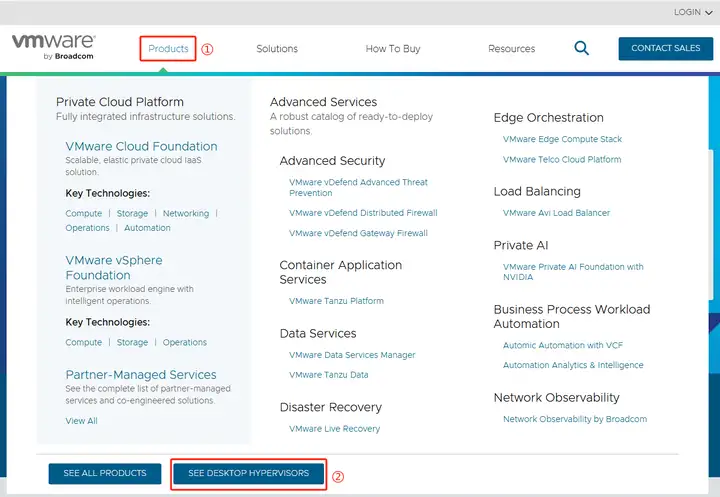The height and width of the screenshot is (497, 720).
Task: Select Storage under VMware Cloud Foundation
Action: (132, 213)
